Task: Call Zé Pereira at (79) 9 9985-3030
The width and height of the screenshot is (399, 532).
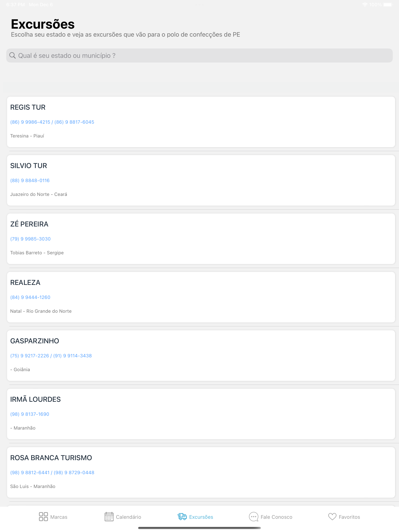Action: point(30,239)
